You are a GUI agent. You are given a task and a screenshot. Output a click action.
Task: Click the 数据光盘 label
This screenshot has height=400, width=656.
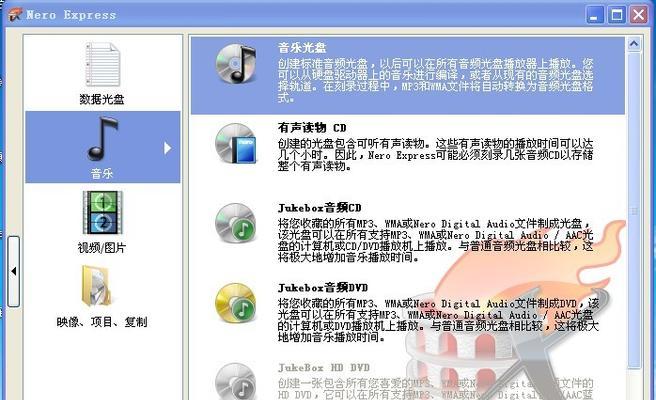click(102, 99)
